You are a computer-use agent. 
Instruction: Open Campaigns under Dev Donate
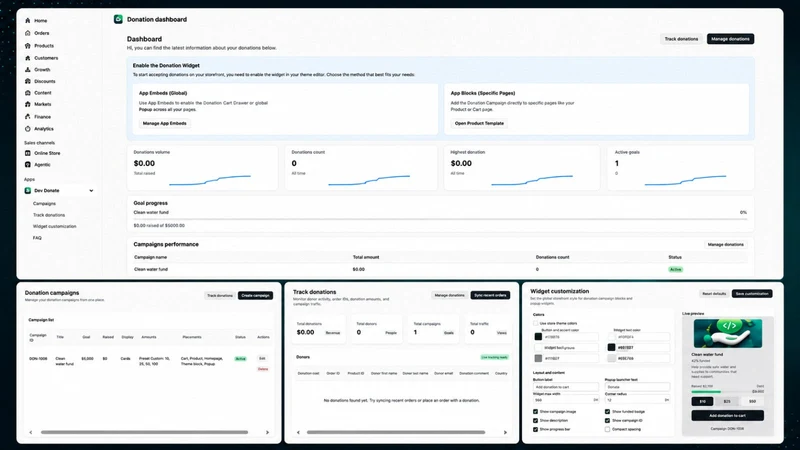tap(44, 204)
